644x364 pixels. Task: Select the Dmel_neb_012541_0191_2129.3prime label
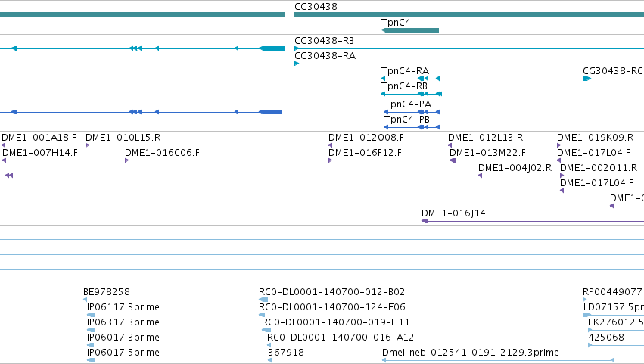470,353
